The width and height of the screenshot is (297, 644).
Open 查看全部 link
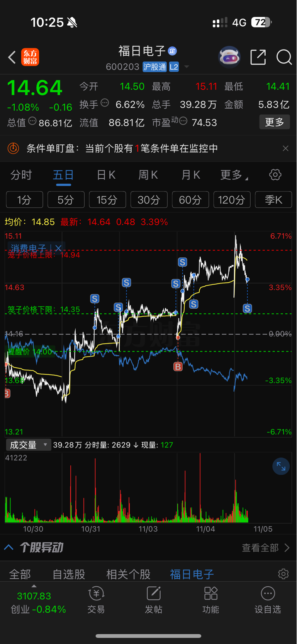[x=265, y=548]
